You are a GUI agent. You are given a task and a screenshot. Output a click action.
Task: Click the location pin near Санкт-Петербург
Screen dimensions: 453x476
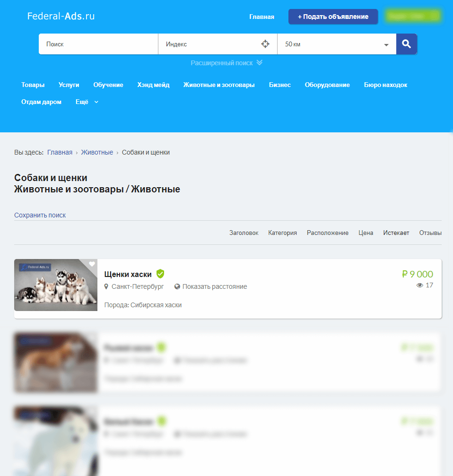(x=106, y=286)
